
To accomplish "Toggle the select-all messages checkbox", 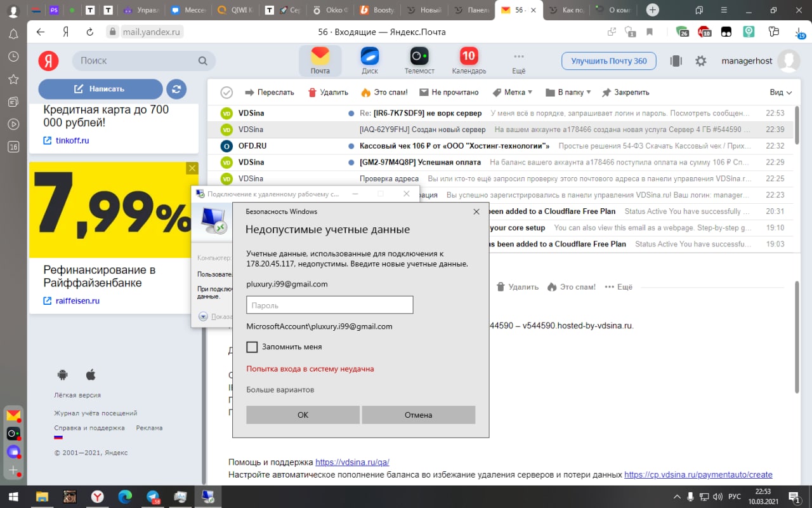I will pos(226,93).
